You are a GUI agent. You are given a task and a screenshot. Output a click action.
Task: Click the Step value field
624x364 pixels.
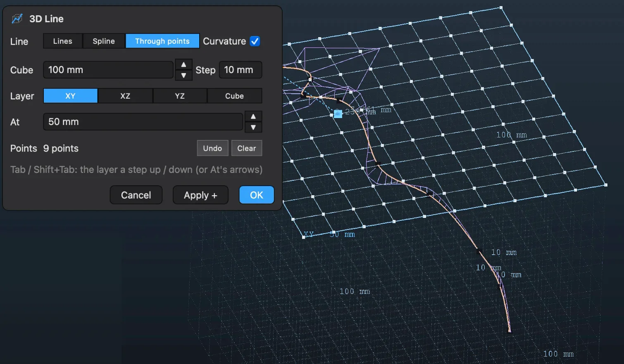(x=241, y=70)
